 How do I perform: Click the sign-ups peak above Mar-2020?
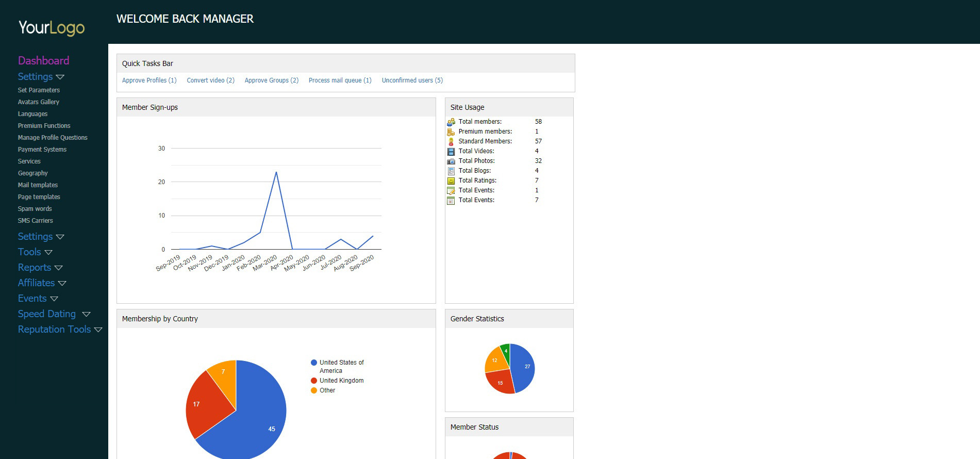point(276,172)
